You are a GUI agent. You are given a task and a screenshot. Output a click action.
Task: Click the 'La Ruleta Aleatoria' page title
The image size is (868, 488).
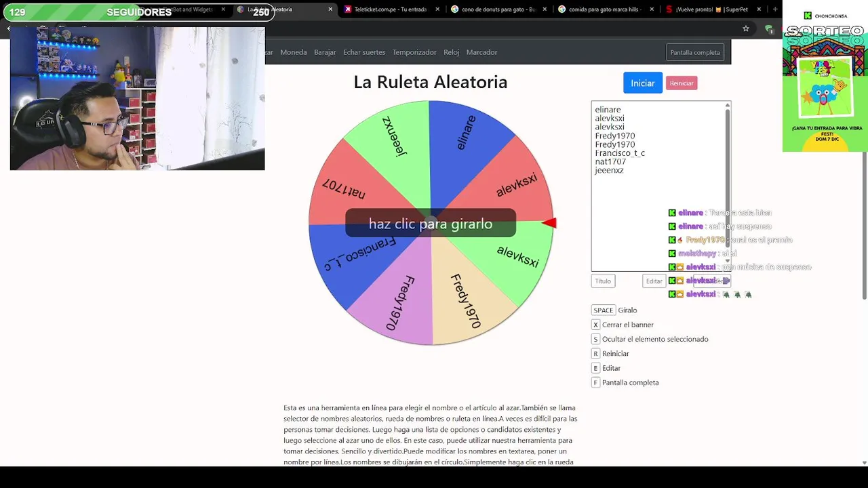431,82
